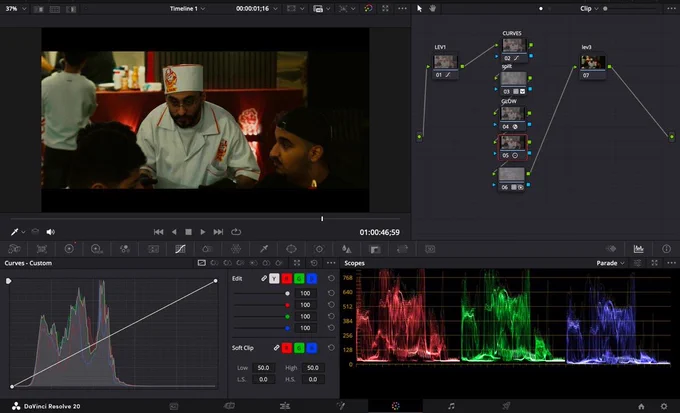Screen dimensions: 680x413
Task: Reset all curves in the palette
Action: tap(314, 263)
